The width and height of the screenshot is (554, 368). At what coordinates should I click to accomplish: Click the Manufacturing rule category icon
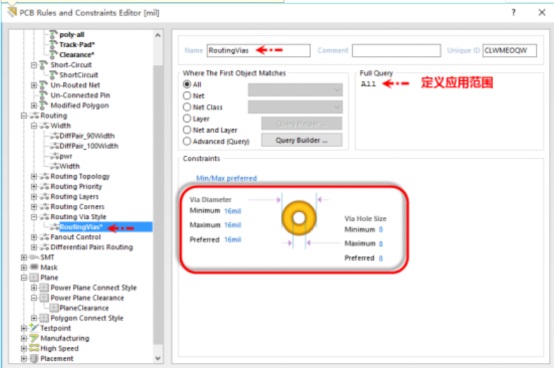34,338
